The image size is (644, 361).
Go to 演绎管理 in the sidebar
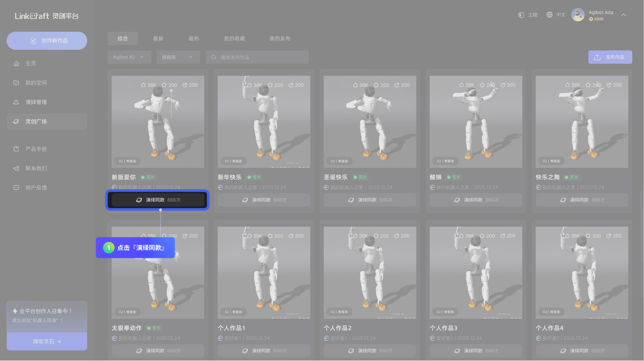tap(36, 102)
